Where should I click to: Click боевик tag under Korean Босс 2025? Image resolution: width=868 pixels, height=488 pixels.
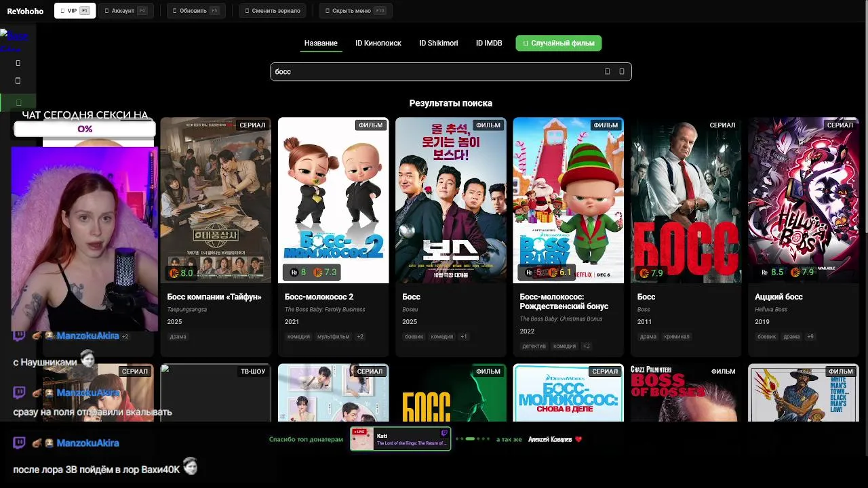(x=414, y=337)
